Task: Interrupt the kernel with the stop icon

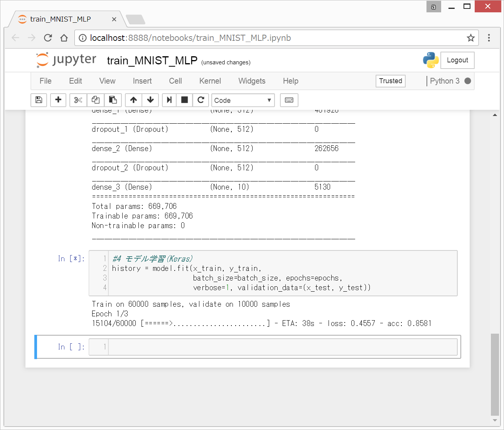Action: point(184,100)
